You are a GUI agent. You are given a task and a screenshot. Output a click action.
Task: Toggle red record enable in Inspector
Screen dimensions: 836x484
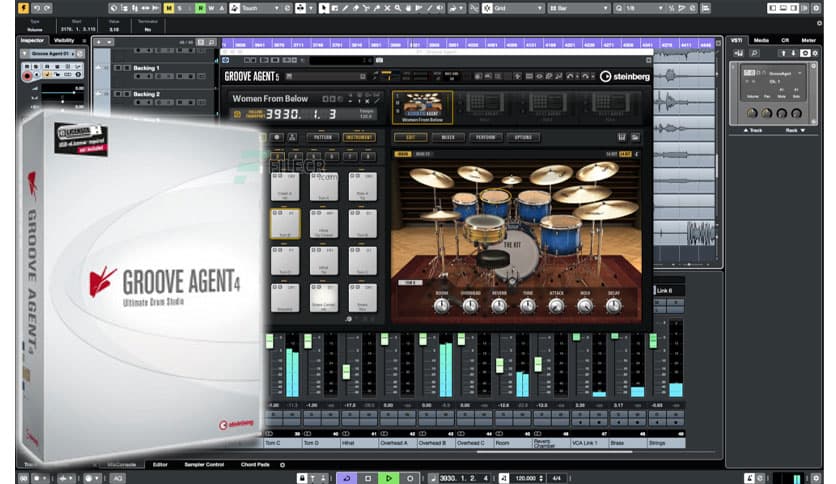click(x=27, y=76)
